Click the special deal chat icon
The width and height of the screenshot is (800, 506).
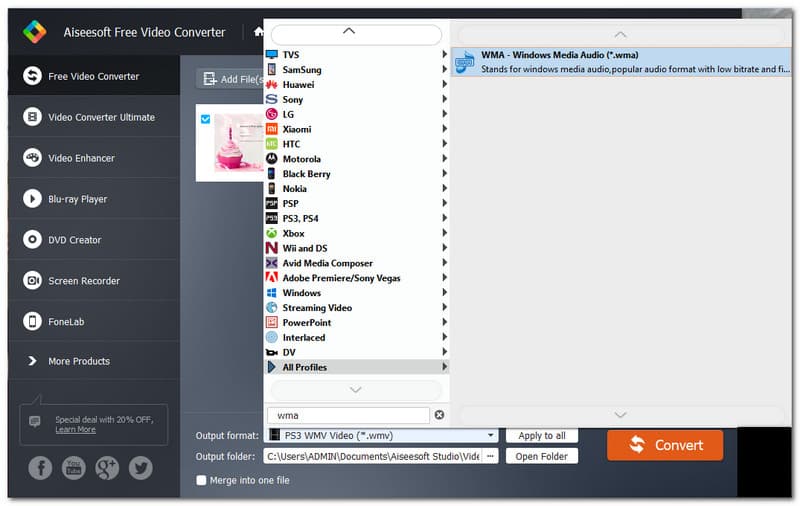coord(35,421)
